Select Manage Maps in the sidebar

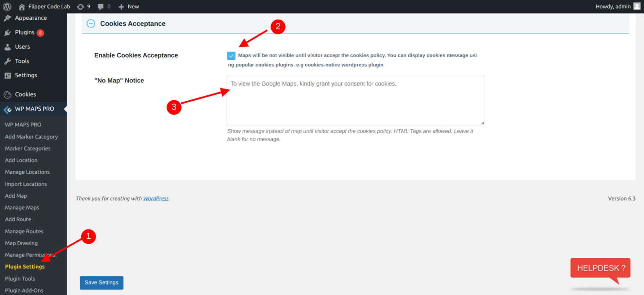click(22, 207)
